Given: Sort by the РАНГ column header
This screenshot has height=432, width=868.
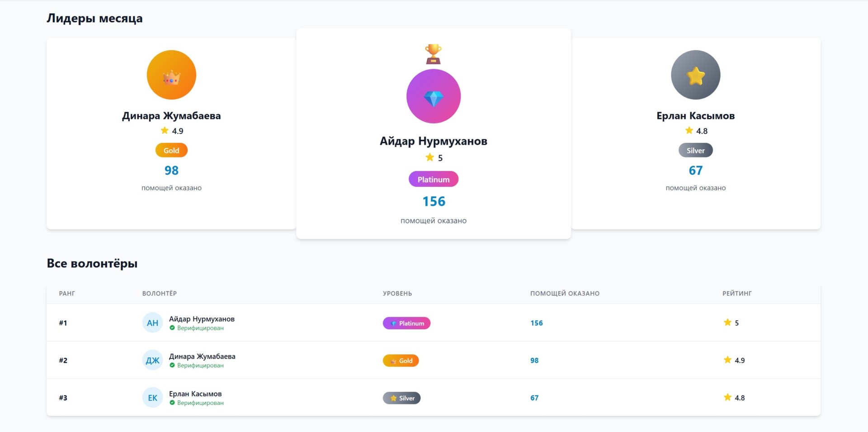Looking at the screenshot, I should (67, 294).
